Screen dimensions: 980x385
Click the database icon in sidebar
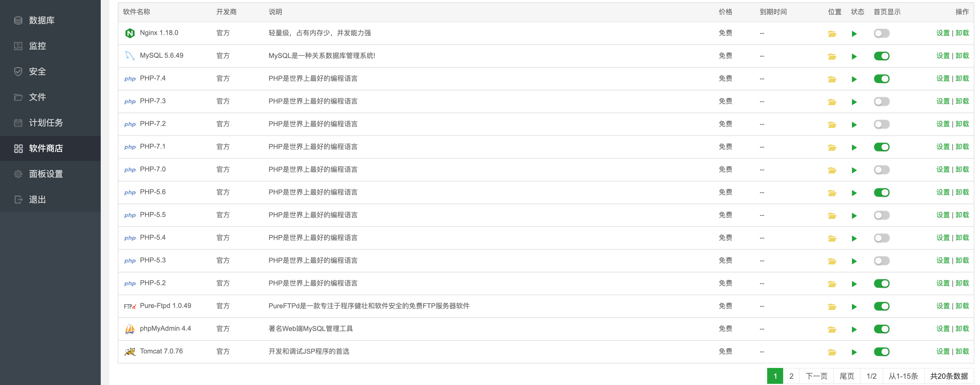pos(18,20)
